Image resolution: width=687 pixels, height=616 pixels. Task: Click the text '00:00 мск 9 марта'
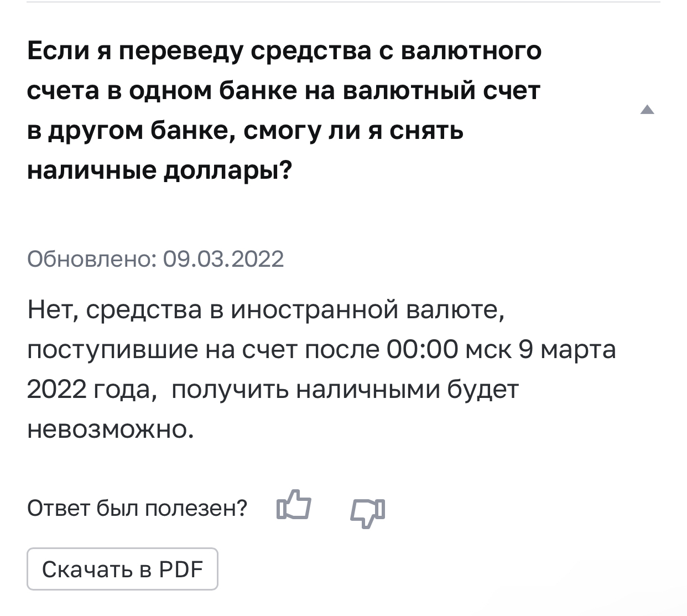point(501,350)
